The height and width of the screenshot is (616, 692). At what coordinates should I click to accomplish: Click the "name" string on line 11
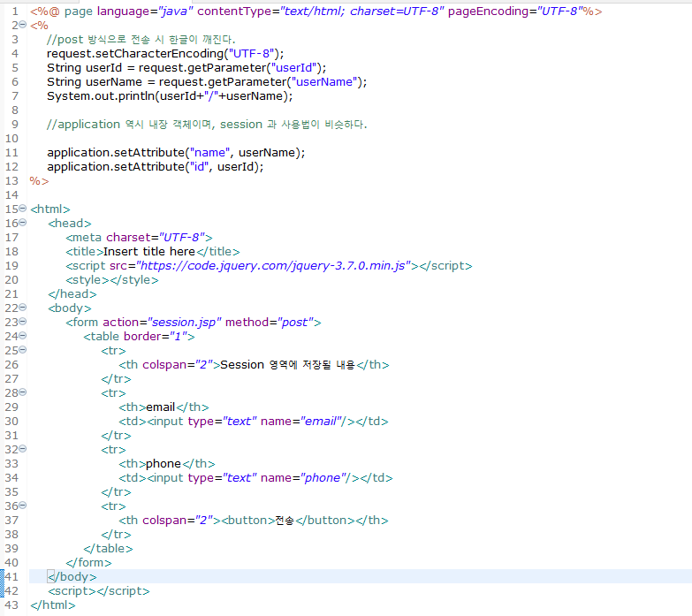point(210,153)
